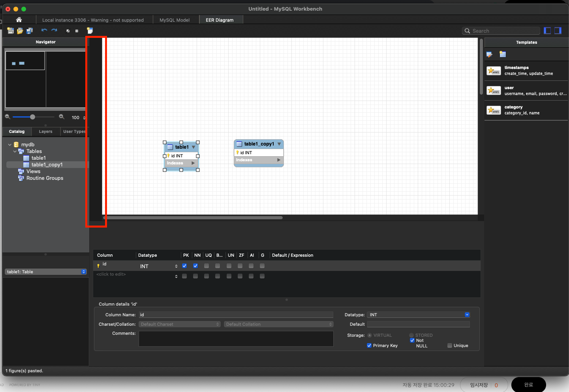Toggle G checkbox for id column
Screen dimensions: 569x392
point(262,266)
